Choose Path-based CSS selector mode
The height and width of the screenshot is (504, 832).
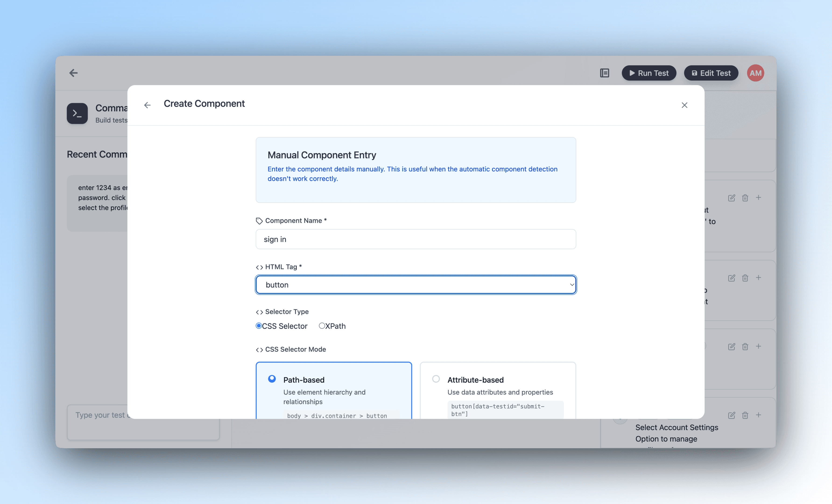pos(271,379)
